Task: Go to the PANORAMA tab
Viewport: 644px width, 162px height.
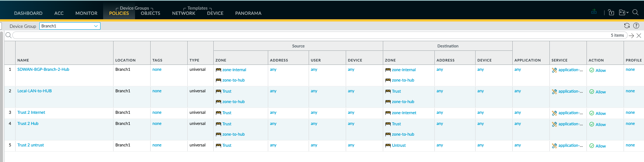Action: [248, 13]
